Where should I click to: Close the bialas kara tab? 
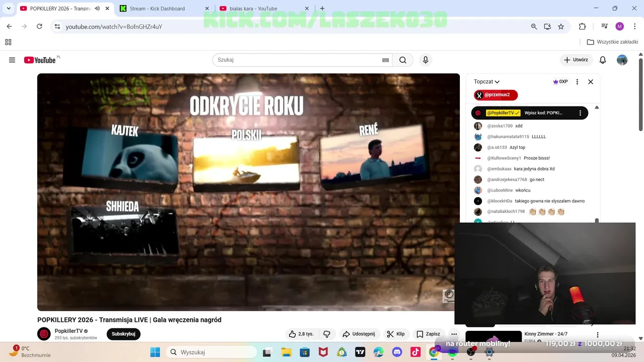[307, 9]
